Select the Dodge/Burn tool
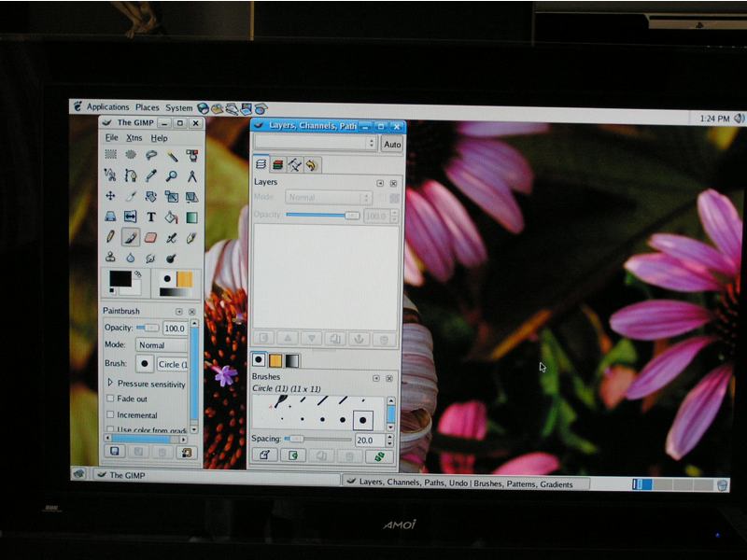Viewport: 747px width, 560px height. coord(172,259)
